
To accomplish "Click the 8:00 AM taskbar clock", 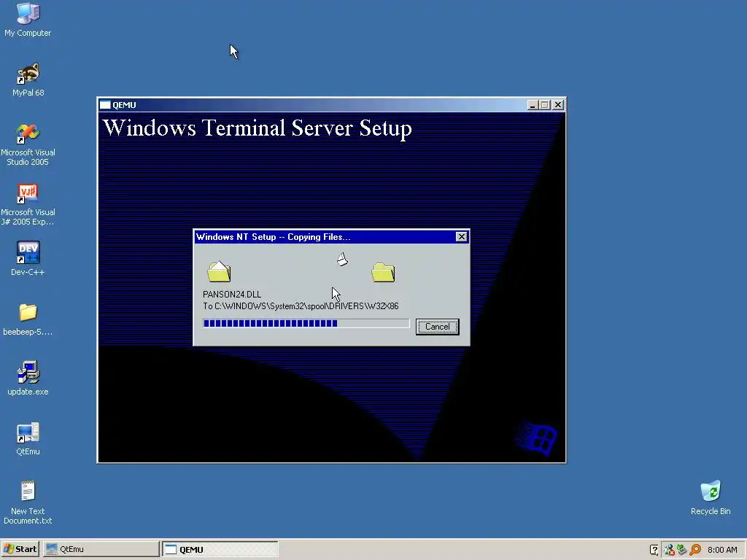I will click(x=722, y=550).
